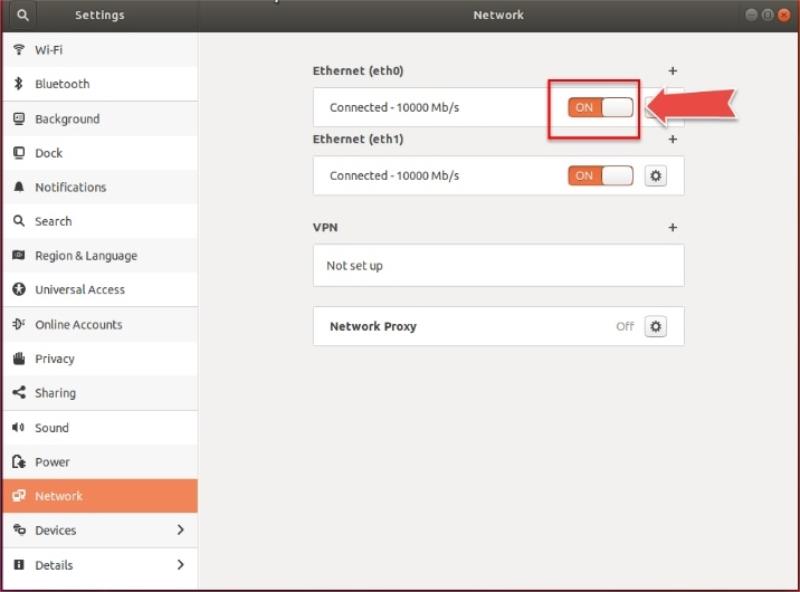Screen dimensions: 800x592
Task: Add a new eth1 connection profile with plus
Action: pyautogui.click(x=672, y=140)
